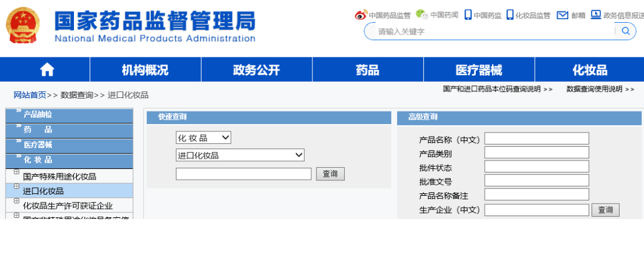The height and width of the screenshot is (268, 644).
Task: Click the magnifier search icon
Action: pos(626,31)
